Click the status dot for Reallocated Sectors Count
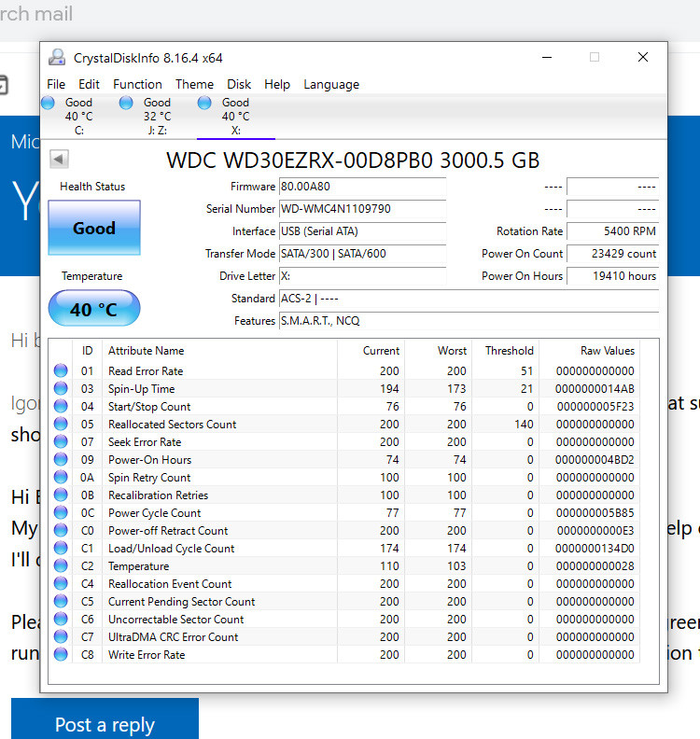 pos(61,424)
